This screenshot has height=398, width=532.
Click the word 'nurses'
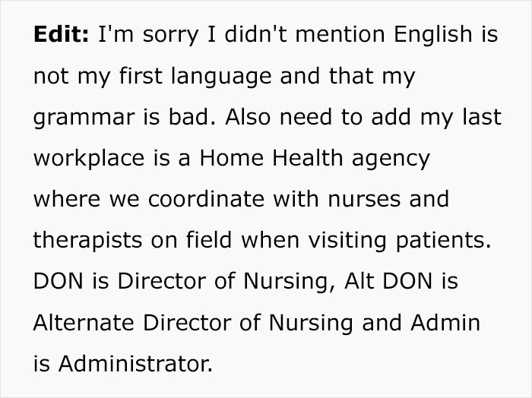(364, 199)
